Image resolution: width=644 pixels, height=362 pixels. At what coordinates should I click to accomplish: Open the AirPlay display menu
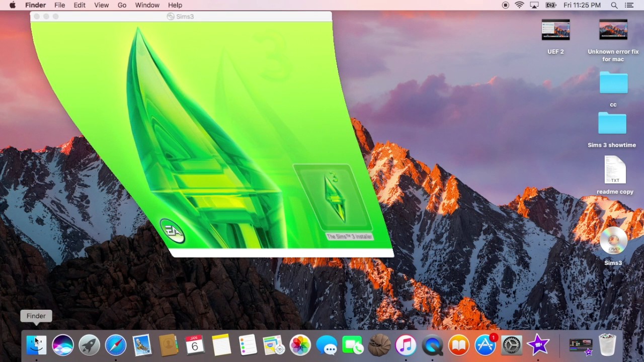click(535, 5)
